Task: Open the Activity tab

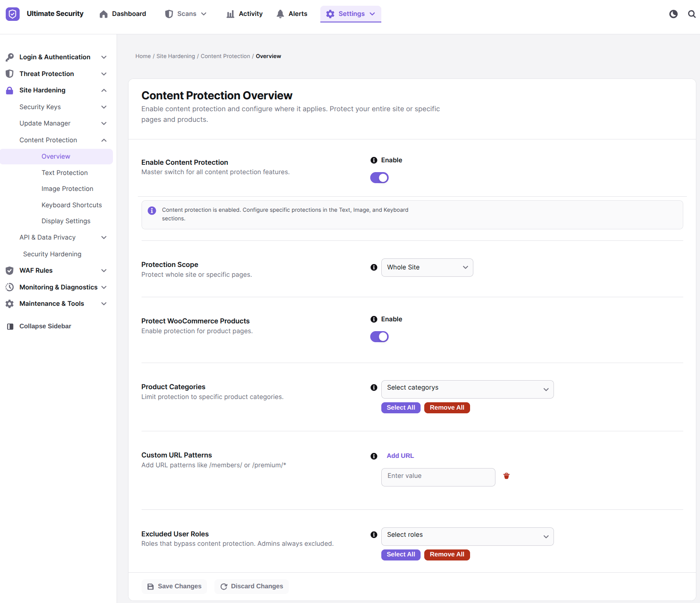Action: (x=245, y=14)
